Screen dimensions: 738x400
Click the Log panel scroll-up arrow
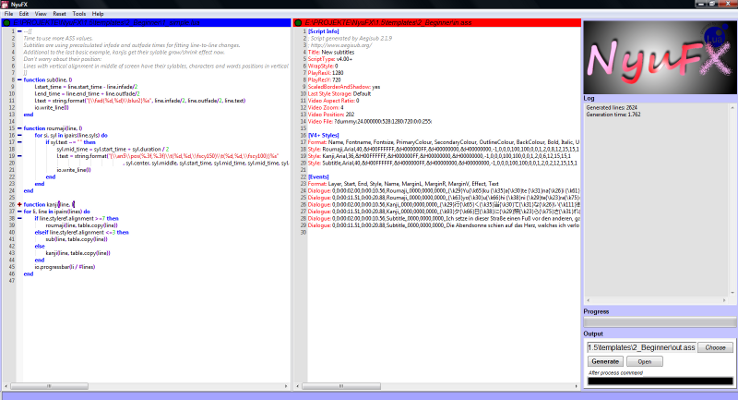pyautogui.click(x=732, y=108)
